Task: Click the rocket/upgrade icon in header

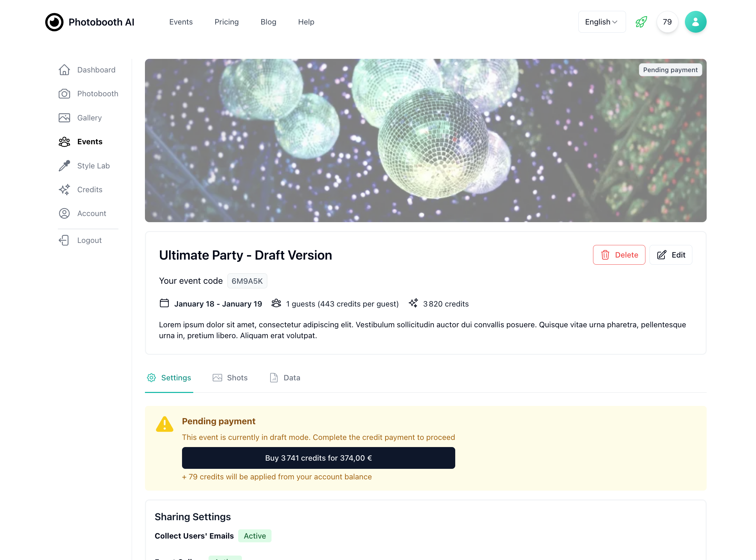Action: pyautogui.click(x=641, y=22)
